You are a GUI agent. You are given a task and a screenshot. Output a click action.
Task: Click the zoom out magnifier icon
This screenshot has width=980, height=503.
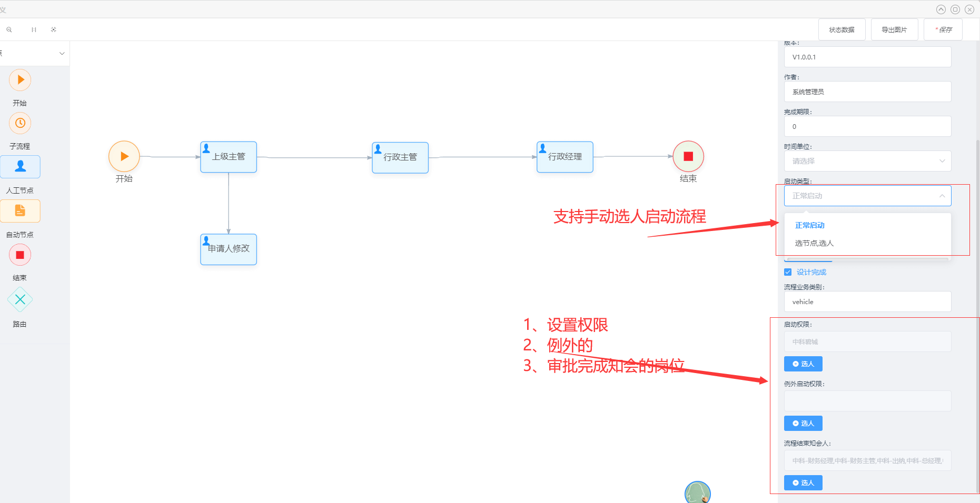point(9,30)
